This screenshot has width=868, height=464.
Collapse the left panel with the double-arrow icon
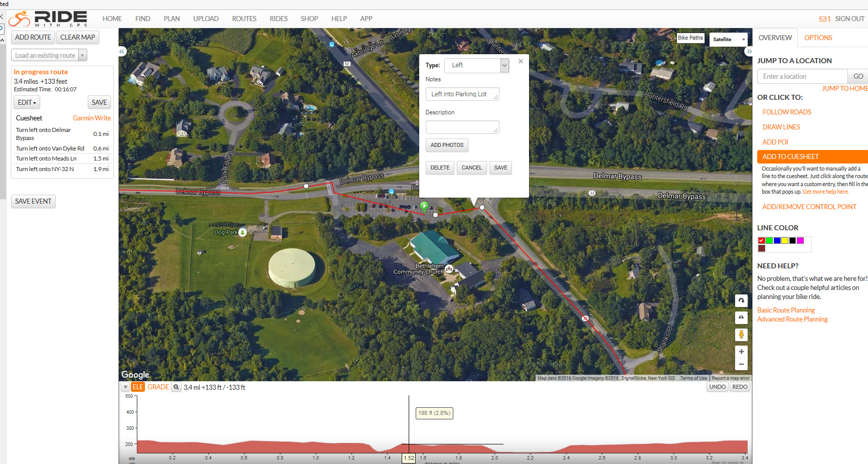point(122,51)
